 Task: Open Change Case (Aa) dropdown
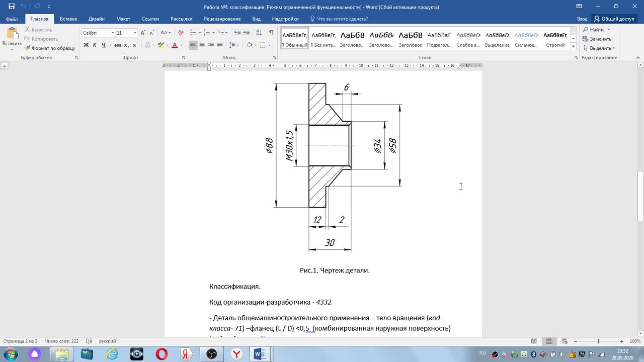point(165,33)
